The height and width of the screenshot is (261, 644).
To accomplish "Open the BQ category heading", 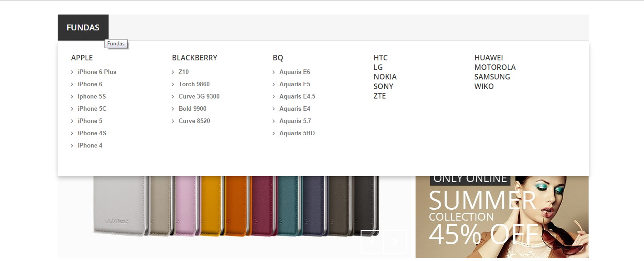I will tap(278, 58).
